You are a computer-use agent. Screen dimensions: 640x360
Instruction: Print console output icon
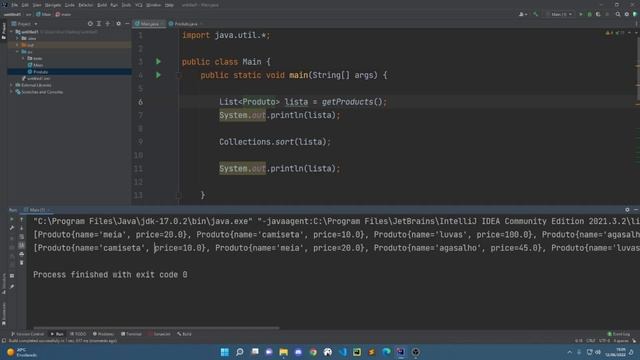(22, 254)
